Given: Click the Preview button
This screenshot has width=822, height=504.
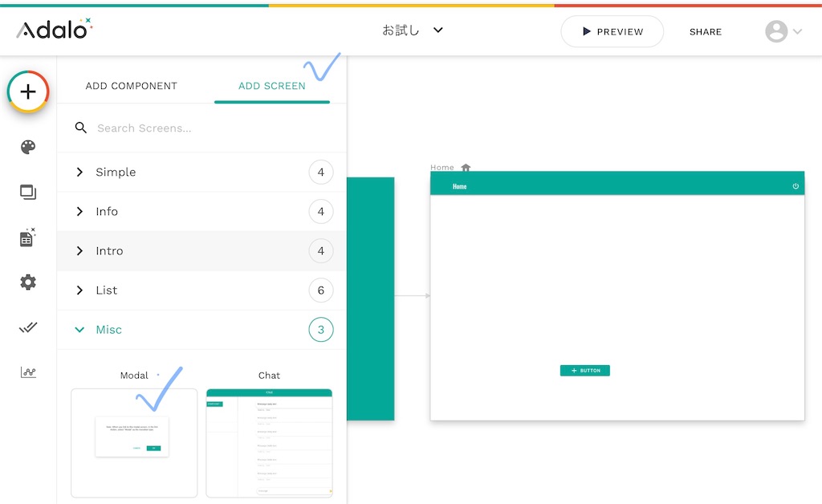Looking at the screenshot, I should pyautogui.click(x=612, y=31).
